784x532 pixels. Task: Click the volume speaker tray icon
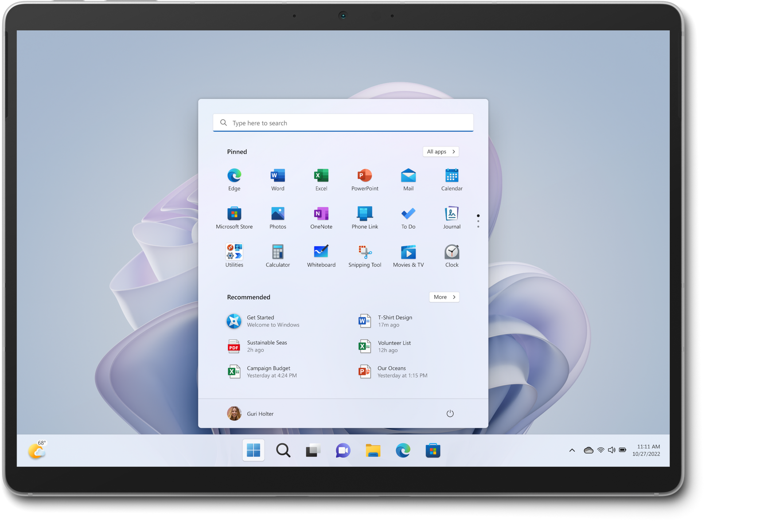pos(612,450)
